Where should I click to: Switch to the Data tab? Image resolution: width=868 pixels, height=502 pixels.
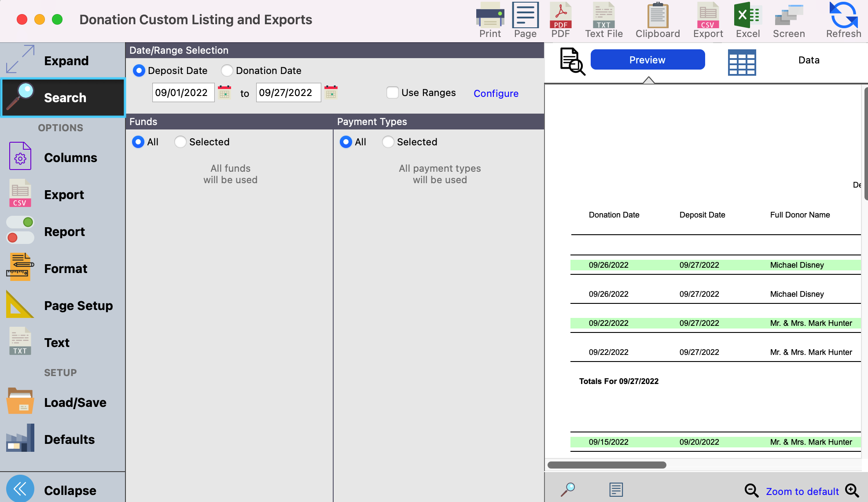(809, 60)
